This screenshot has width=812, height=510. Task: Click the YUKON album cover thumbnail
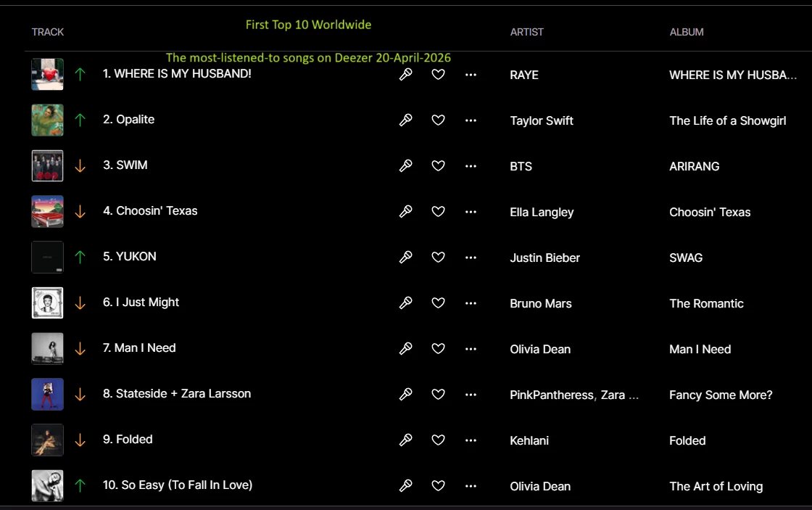[x=48, y=257]
